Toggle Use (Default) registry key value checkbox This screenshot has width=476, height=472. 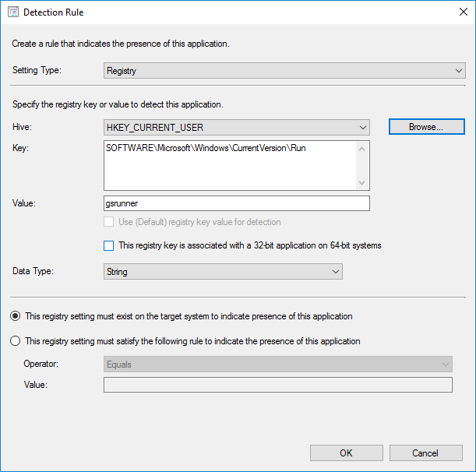109,223
